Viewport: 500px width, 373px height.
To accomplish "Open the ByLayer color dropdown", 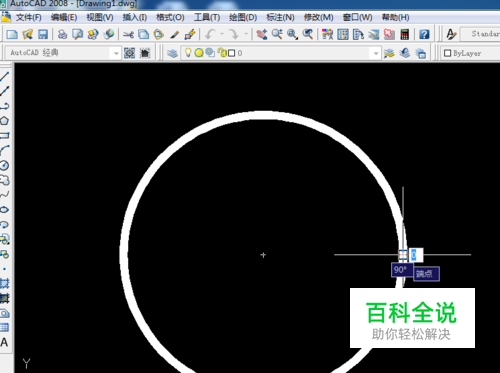I will click(471, 53).
